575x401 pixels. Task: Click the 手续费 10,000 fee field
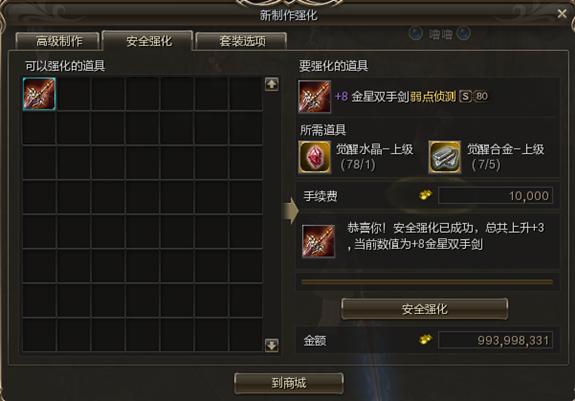point(495,195)
